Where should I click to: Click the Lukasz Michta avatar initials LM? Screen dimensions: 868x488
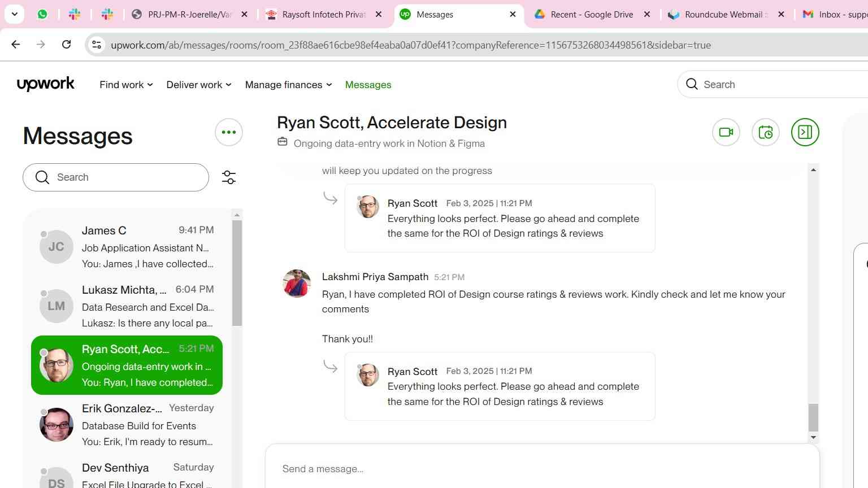[57, 306]
